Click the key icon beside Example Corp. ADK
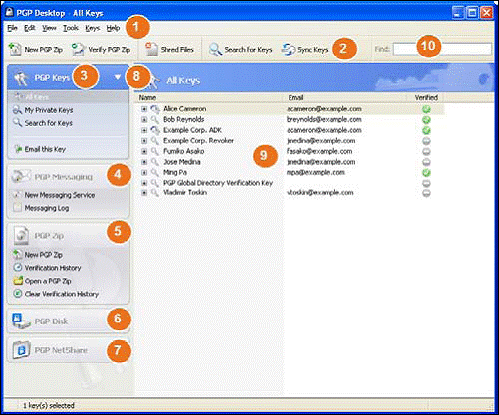The width and height of the screenshot is (499, 415). [x=155, y=130]
